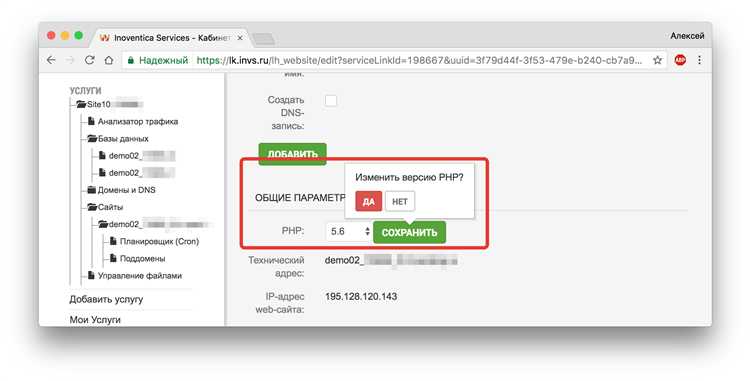This screenshot has height=381, width=750.
Task: Click the green padlock security icon
Action: tap(130, 61)
